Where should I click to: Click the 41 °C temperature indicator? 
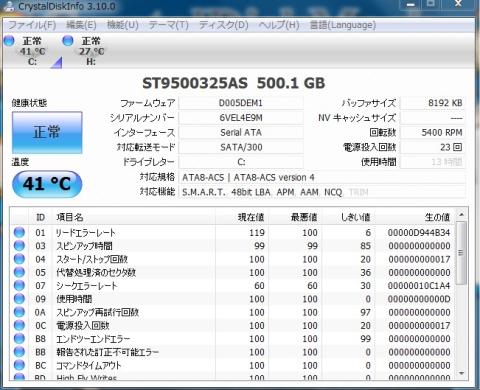(47, 184)
